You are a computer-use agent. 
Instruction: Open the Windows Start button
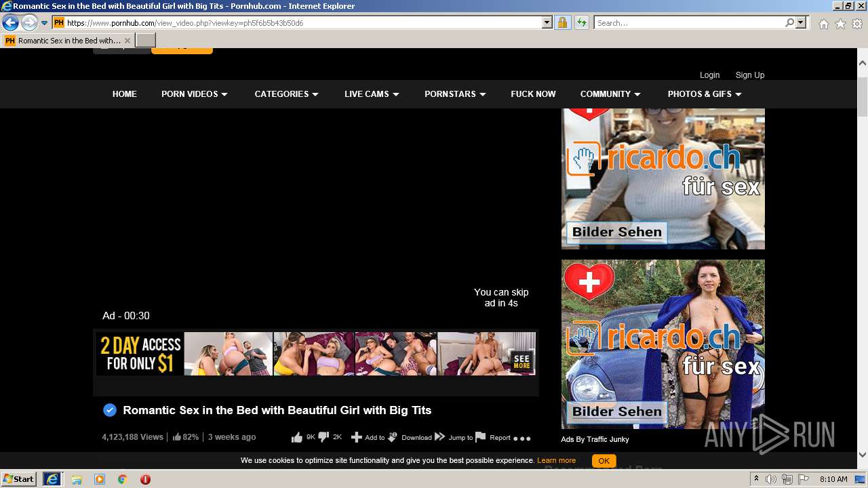point(19,479)
